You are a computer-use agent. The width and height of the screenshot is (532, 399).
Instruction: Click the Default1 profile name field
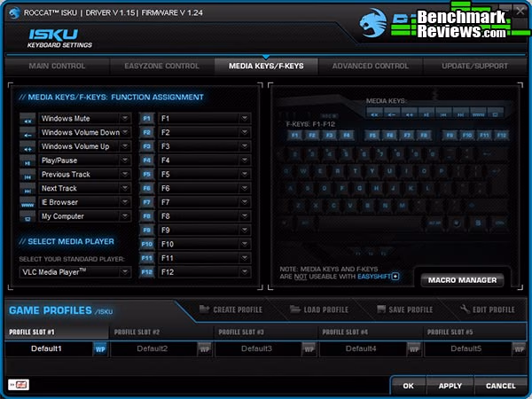[x=49, y=348]
